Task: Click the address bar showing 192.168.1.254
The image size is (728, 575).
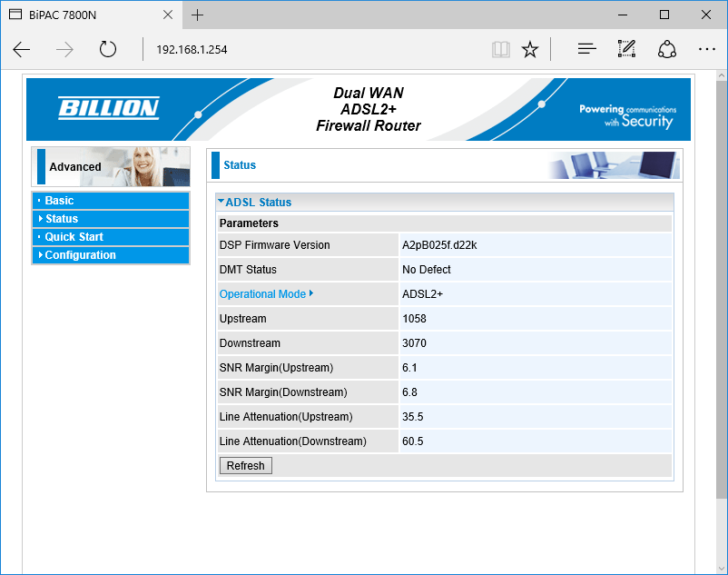Action: 316,49
